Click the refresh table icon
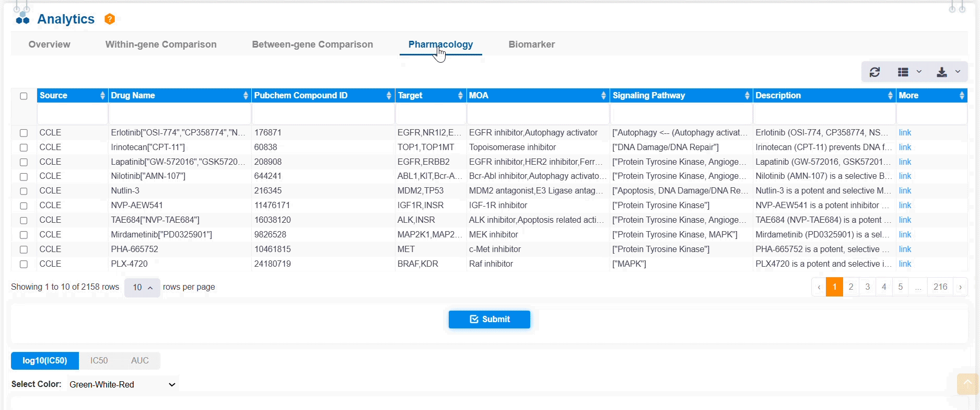 (x=874, y=72)
